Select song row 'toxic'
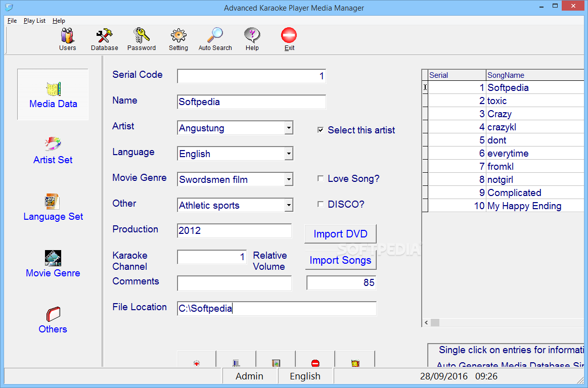Viewport: 588px width, 388px height. tap(506, 101)
